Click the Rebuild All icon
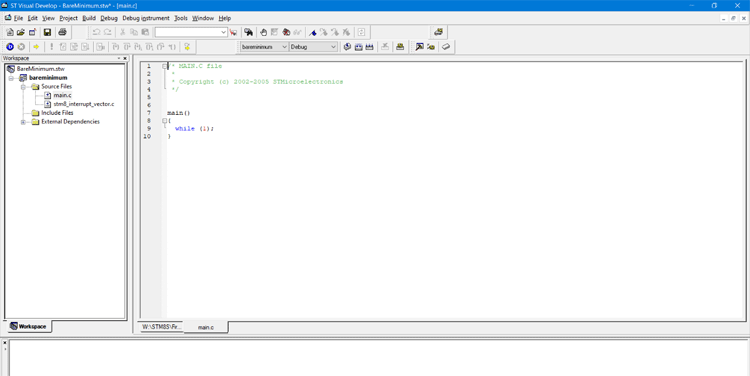750x376 pixels. (369, 47)
